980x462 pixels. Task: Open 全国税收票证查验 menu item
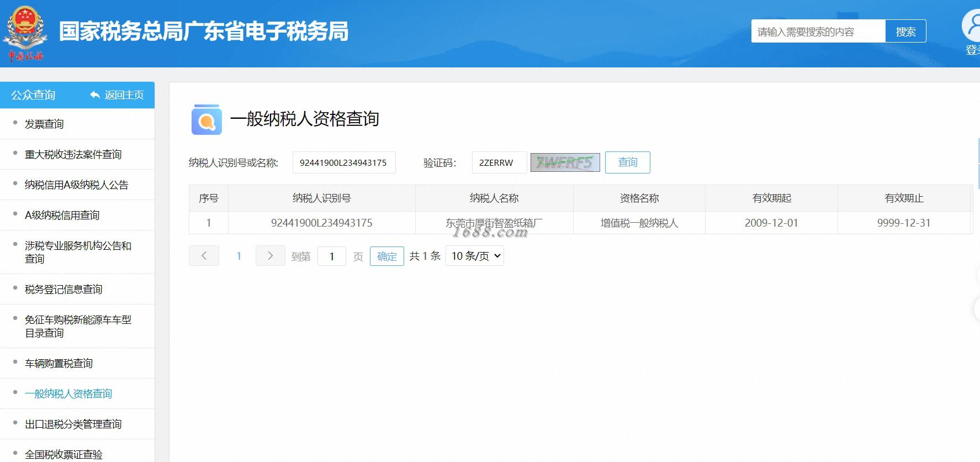click(63, 454)
